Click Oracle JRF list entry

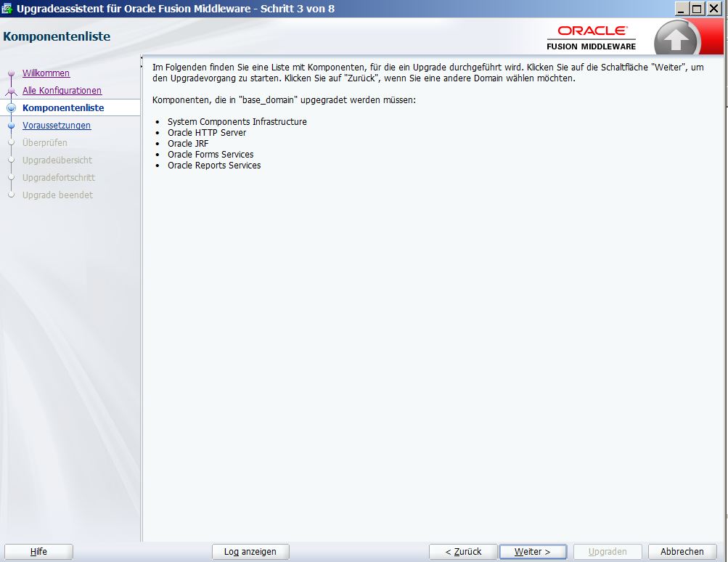click(x=188, y=144)
